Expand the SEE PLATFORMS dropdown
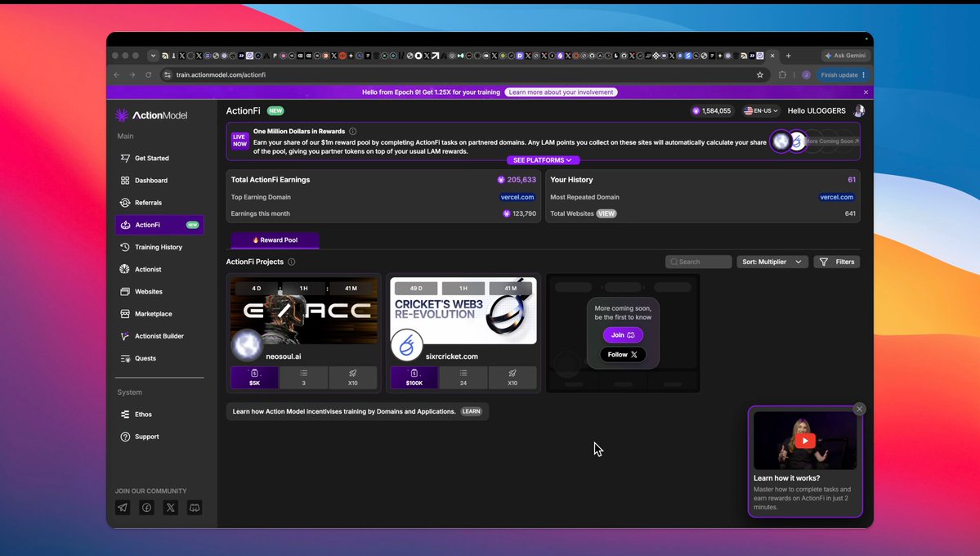 tap(543, 160)
